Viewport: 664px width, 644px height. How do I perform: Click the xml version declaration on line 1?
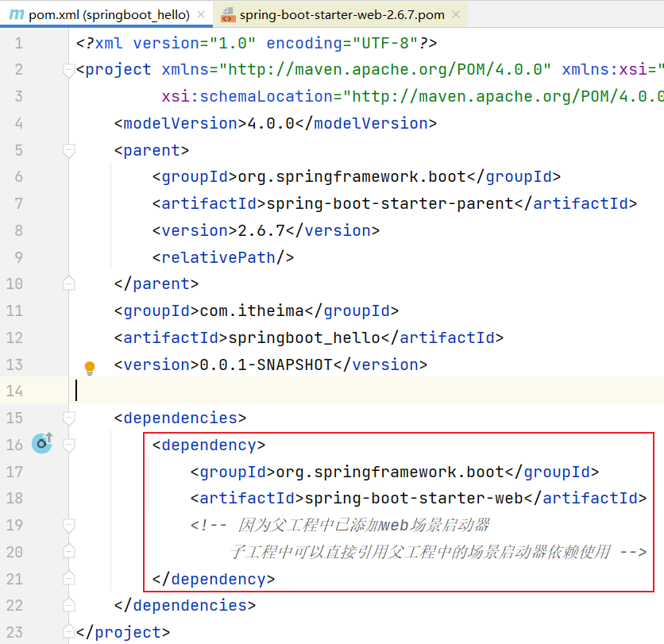[x=257, y=43]
